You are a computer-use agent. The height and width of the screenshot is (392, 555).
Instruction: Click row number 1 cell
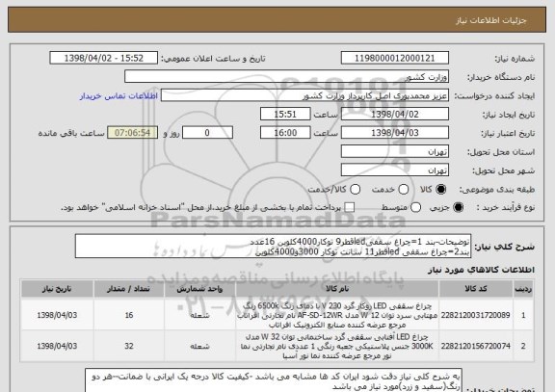(523, 315)
